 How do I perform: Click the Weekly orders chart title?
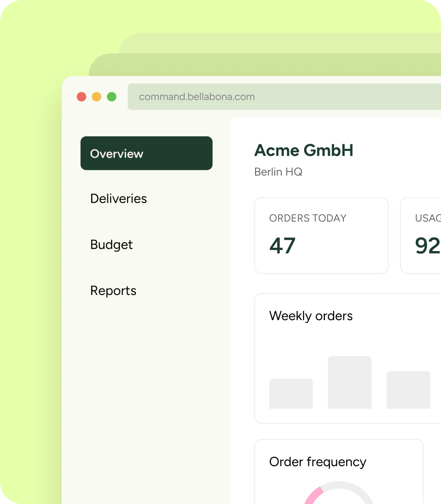pyautogui.click(x=311, y=315)
